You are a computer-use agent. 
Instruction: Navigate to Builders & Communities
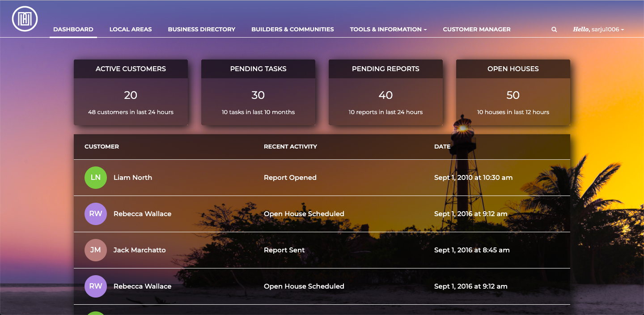pyautogui.click(x=292, y=29)
